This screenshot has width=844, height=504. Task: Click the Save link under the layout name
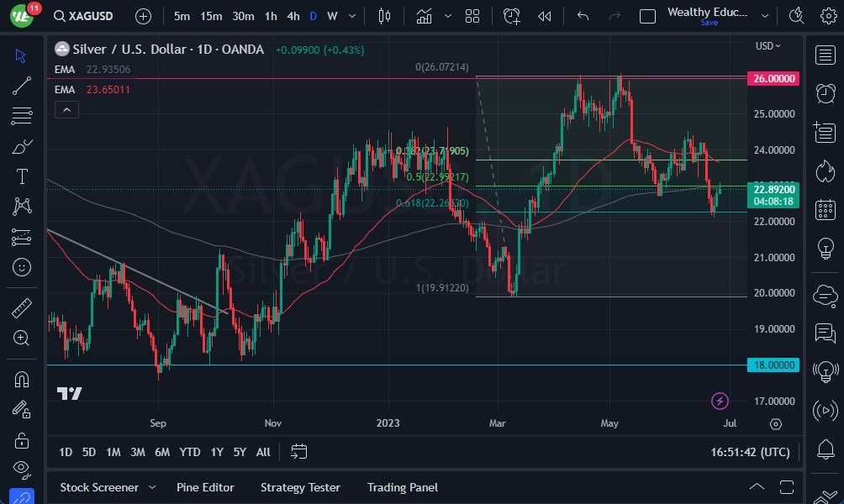click(x=709, y=23)
